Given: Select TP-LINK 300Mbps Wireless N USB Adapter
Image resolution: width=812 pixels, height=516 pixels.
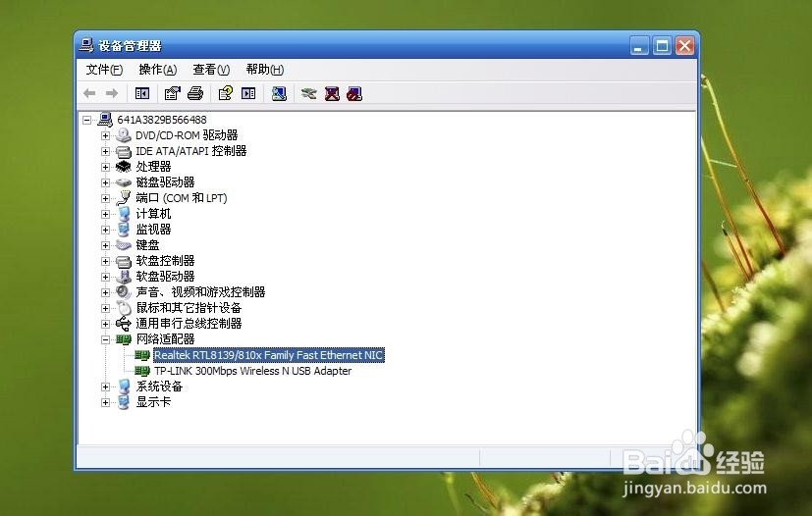Looking at the screenshot, I should click(x=252, y=371).
